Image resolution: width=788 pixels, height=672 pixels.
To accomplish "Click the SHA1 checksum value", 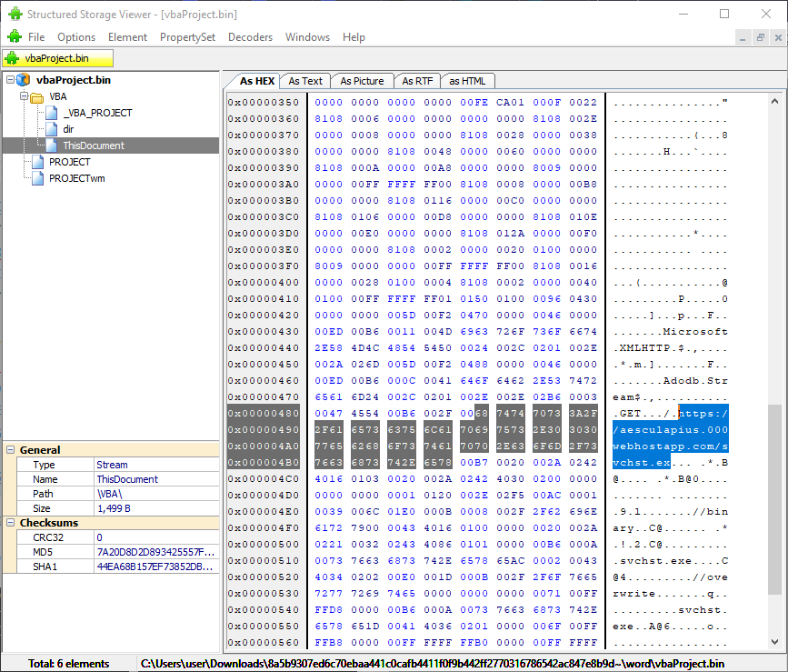I will coord(157,567).
